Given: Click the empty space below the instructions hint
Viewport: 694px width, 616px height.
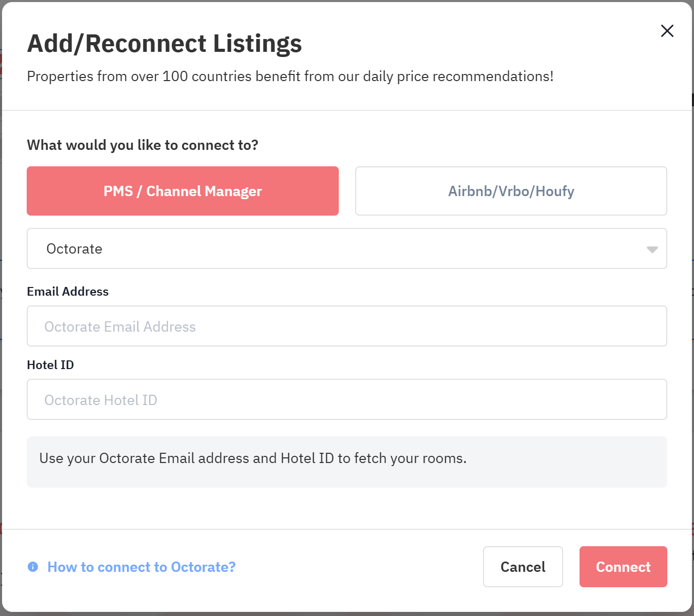Looking at the screenshot, I should (x=347, y=508).
